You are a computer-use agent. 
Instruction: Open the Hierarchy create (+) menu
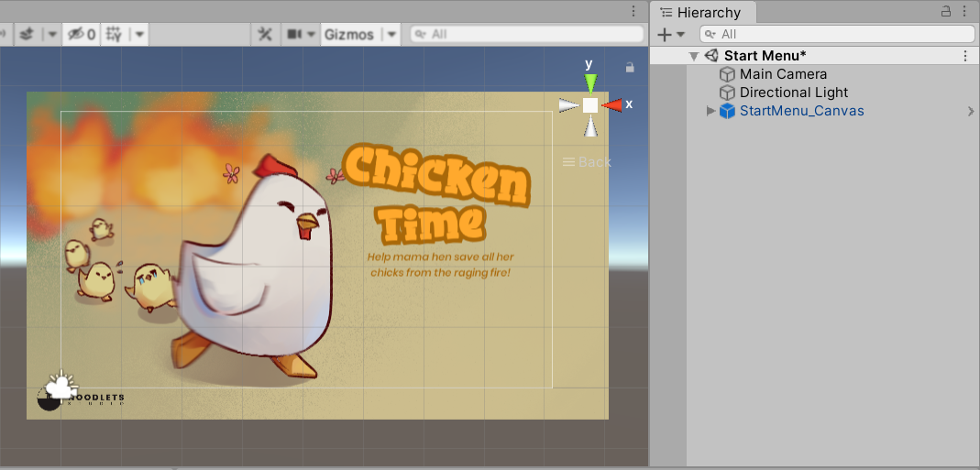pos(671,34)
